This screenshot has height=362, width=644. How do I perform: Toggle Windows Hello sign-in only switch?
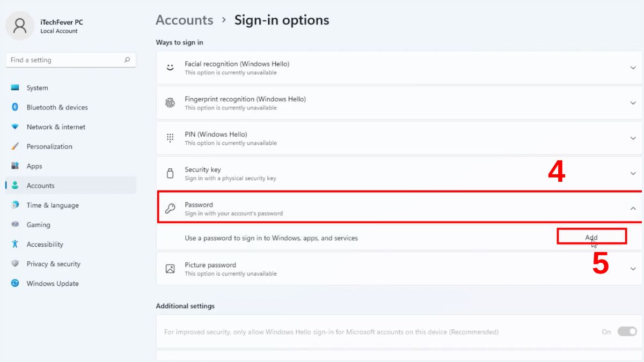point(626,331)
